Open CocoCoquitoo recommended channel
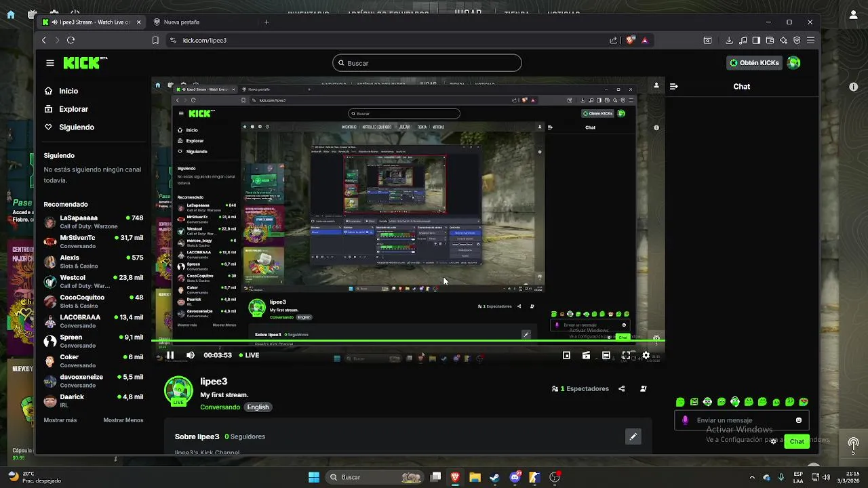868x488 pixels. click(x=93, y=301)
